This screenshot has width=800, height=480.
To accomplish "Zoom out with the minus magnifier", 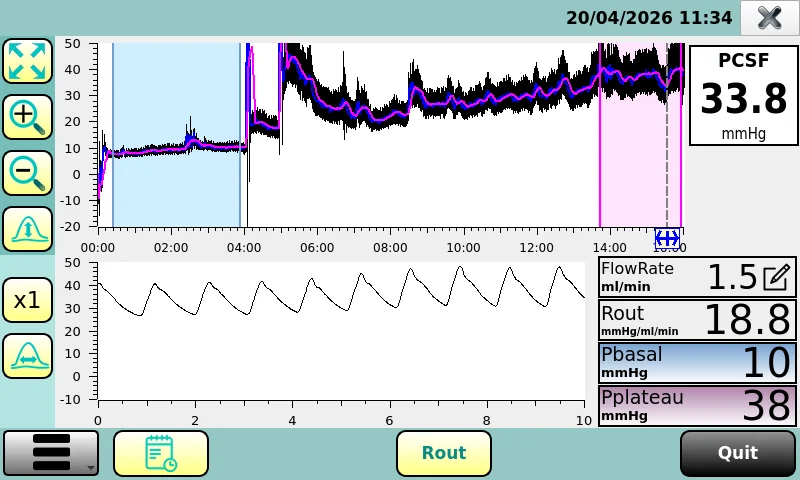I will point(28,173).
